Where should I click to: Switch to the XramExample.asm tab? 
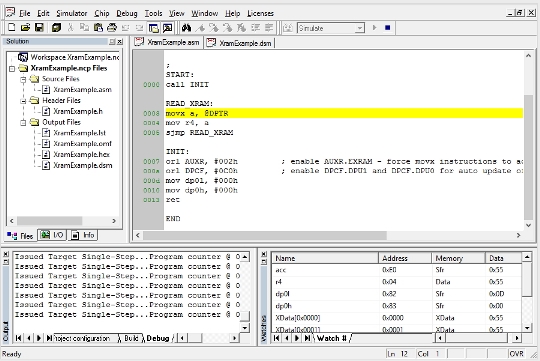click(168, 42)
